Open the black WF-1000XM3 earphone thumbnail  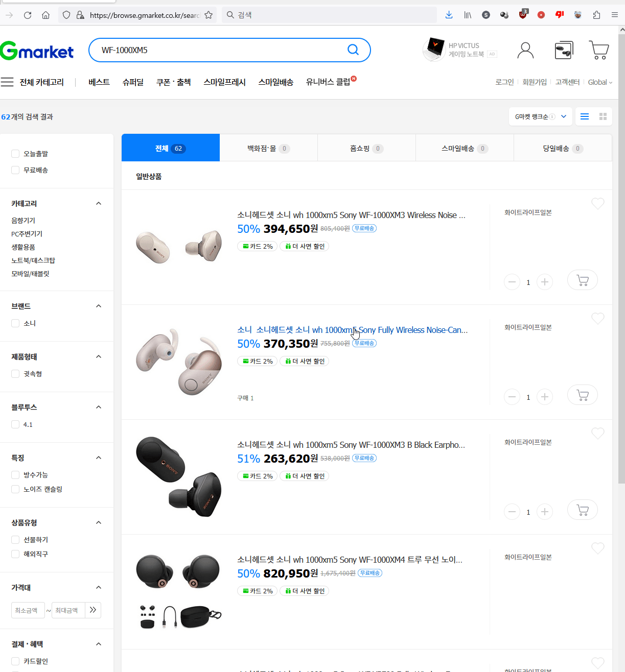179,476
